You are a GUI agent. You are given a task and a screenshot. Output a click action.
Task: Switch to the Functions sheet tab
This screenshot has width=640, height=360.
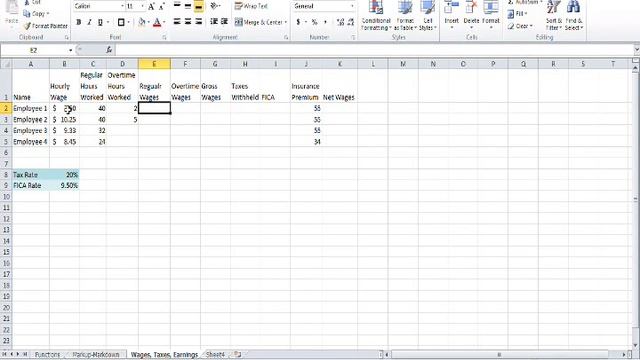pyautogui.click(x=47, y=355)
